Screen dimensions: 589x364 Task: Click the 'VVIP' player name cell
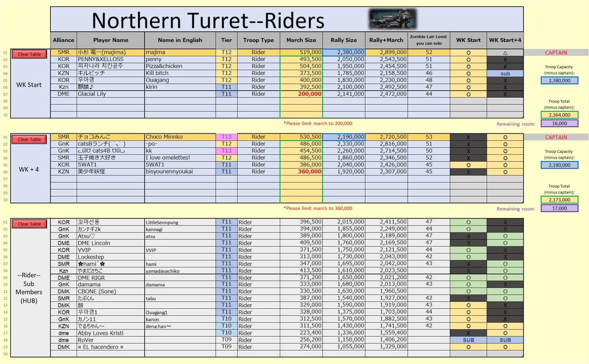tap(110, 250)
